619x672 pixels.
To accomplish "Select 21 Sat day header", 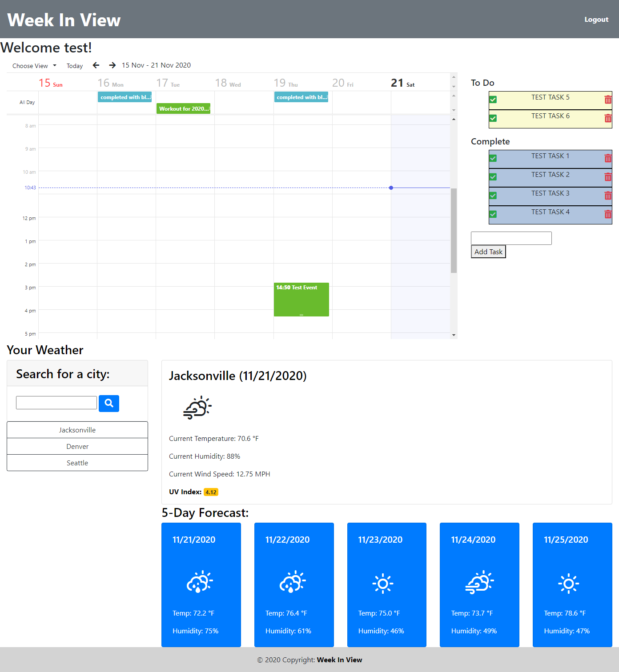I will [x=403, y=83].
